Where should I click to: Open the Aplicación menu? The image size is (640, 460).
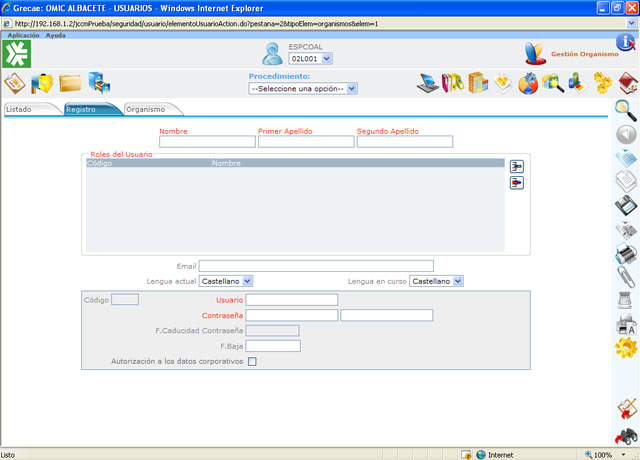click(x=23, y=36)
